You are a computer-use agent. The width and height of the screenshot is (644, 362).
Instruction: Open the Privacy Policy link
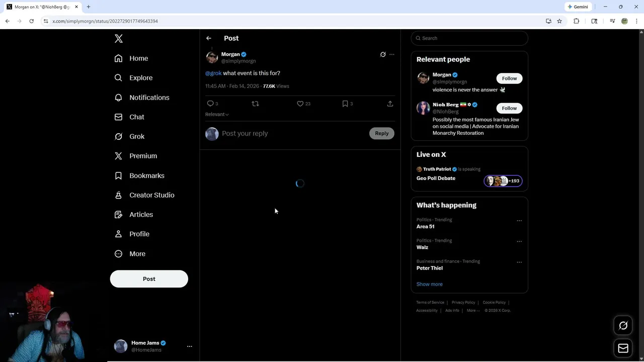coord(463,302)
